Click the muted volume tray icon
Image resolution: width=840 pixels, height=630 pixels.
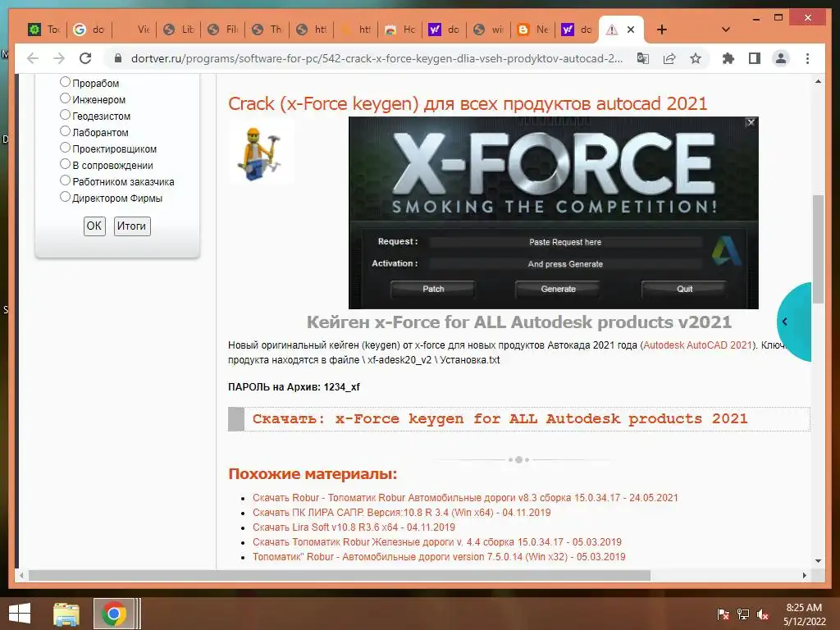pyautogui.click(x=762, y=614)
